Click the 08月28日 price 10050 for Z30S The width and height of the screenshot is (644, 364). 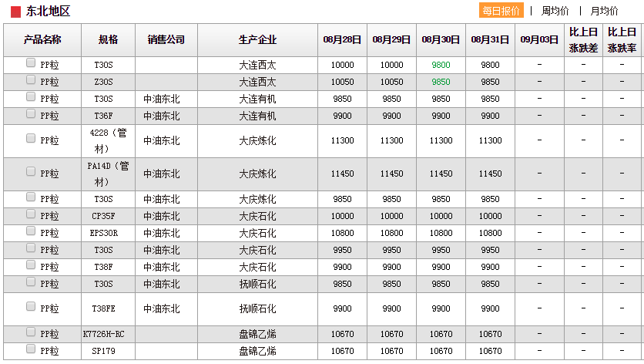click(342, 82)
